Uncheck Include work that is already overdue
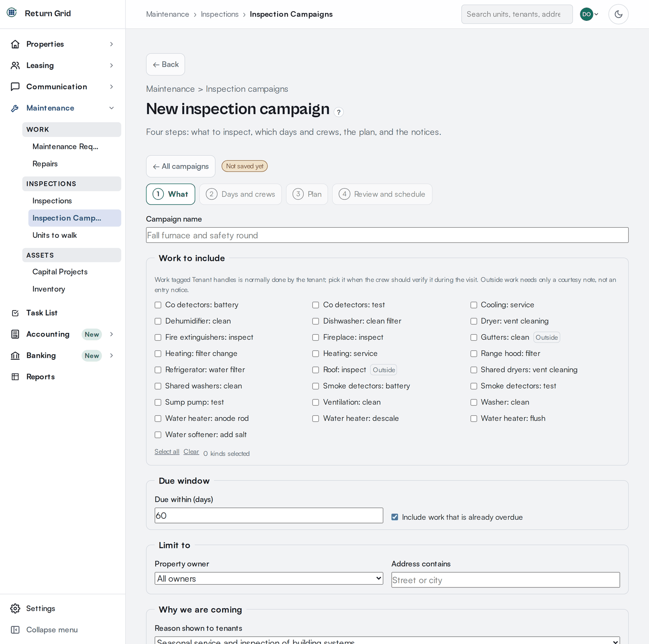The height and width of the screenshot is (644, 649). [x=394, y=517]
